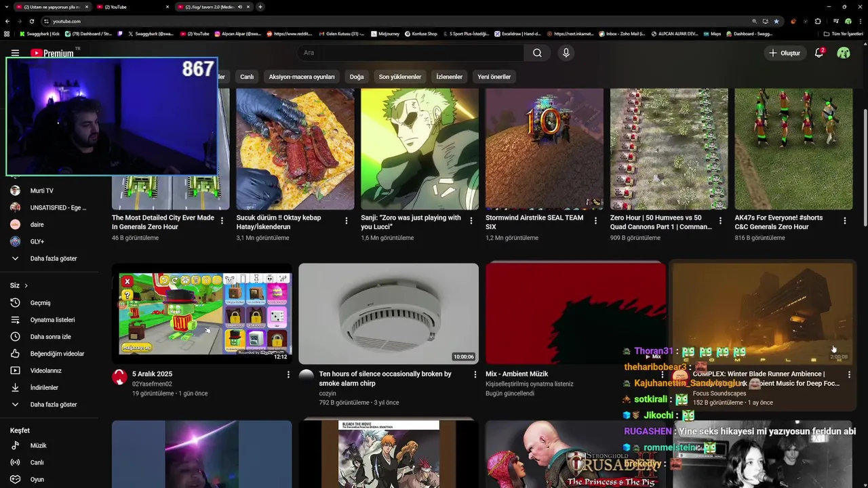Select the Son yüklenenler chip

(400, 77)
